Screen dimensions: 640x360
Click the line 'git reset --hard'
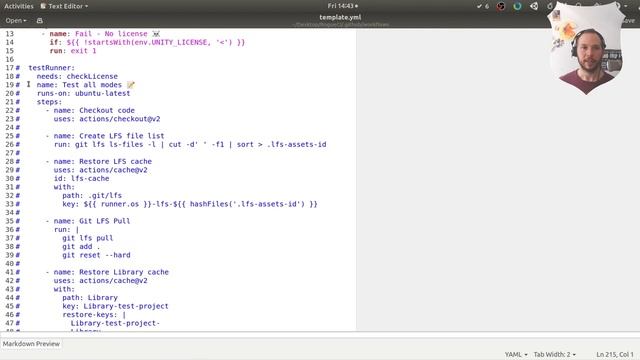[x=96, y=255]
